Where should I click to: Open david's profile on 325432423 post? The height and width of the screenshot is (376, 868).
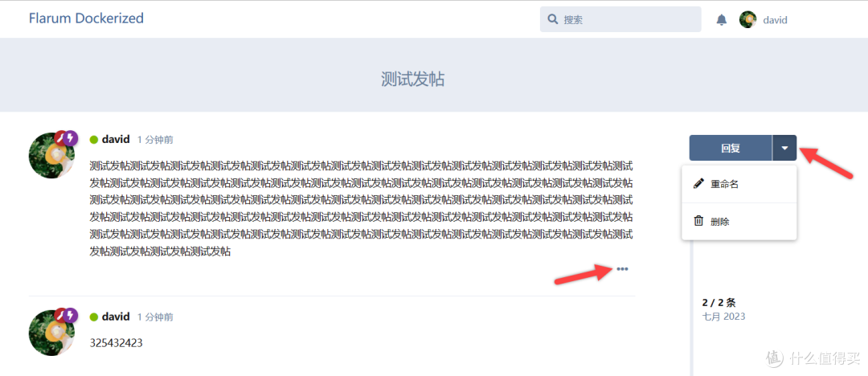[116, 317]
